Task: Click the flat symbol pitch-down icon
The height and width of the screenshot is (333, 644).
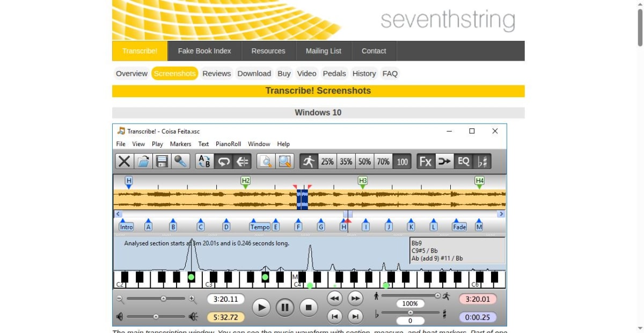Action: (376, 314)
